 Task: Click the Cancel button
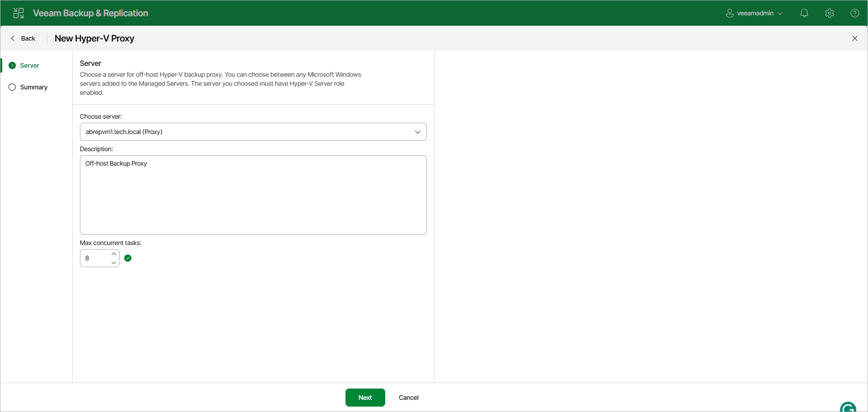[409, 398]
